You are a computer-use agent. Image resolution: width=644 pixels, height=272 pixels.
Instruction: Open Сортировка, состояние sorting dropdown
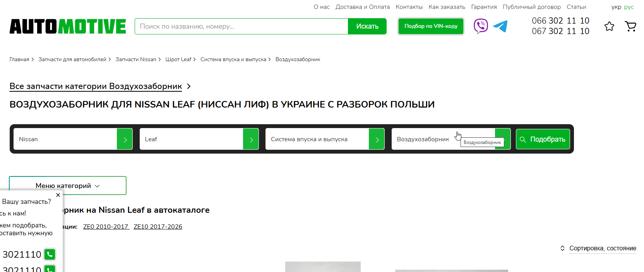click(603, 248)
